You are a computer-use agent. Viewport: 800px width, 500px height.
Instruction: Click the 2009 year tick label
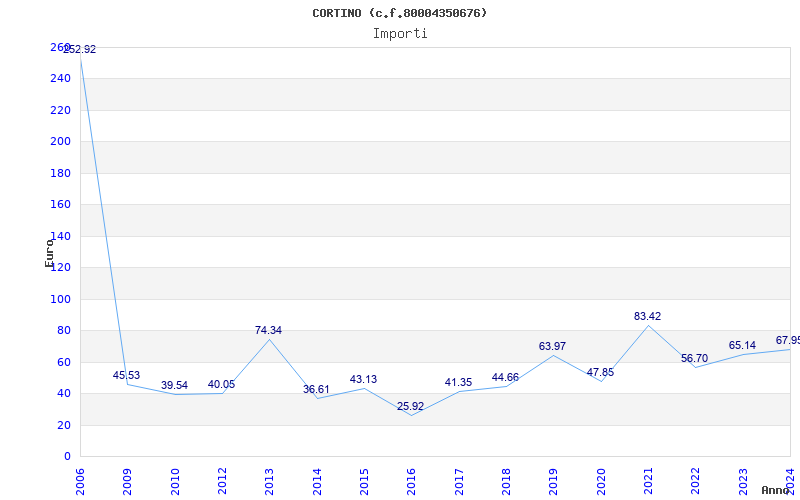click(128, 482)
